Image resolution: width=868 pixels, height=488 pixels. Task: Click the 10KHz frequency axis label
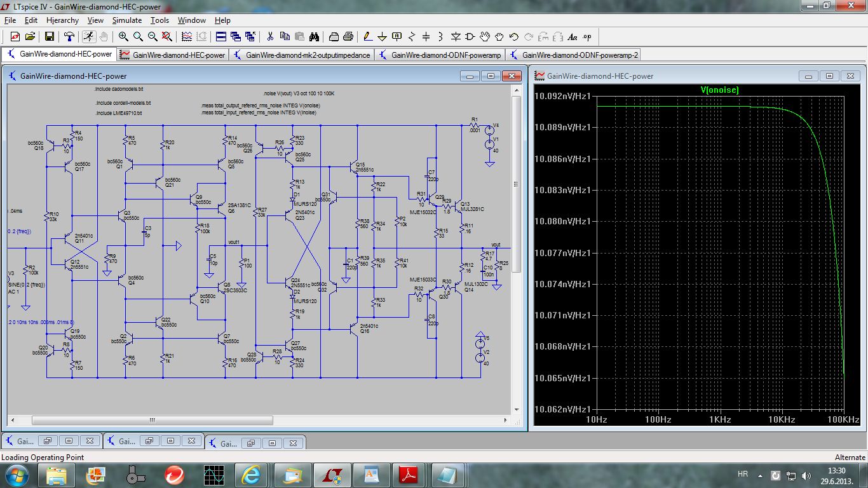coord(781,420)
